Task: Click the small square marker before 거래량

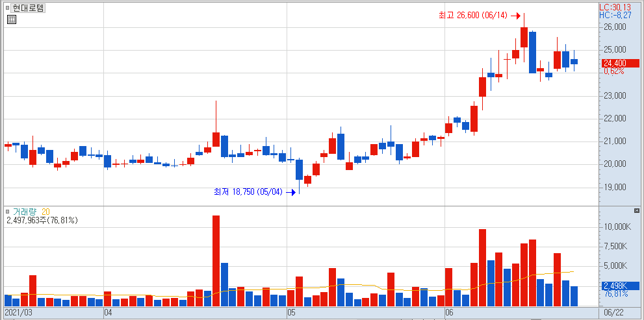Action: click(x=7, y=212)
